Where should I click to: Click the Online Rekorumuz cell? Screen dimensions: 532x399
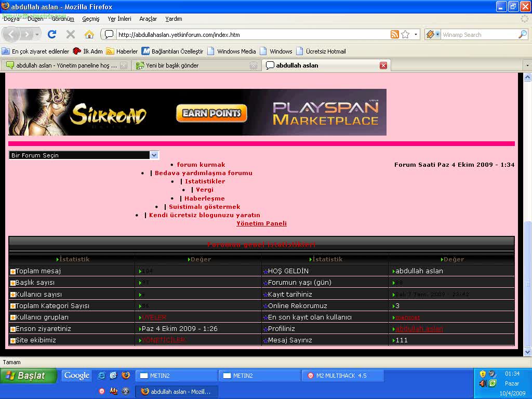[x=325, y=305]
